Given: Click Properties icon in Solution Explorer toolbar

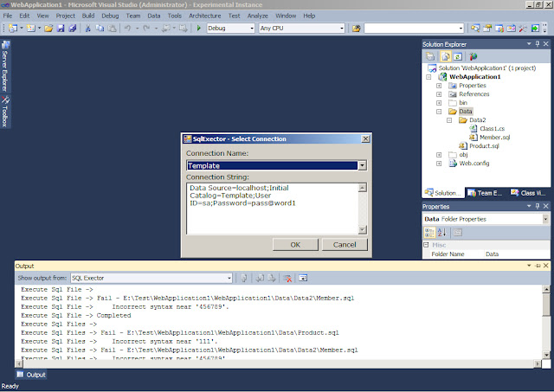Looking at the screenshot, I should coord(430,56).
